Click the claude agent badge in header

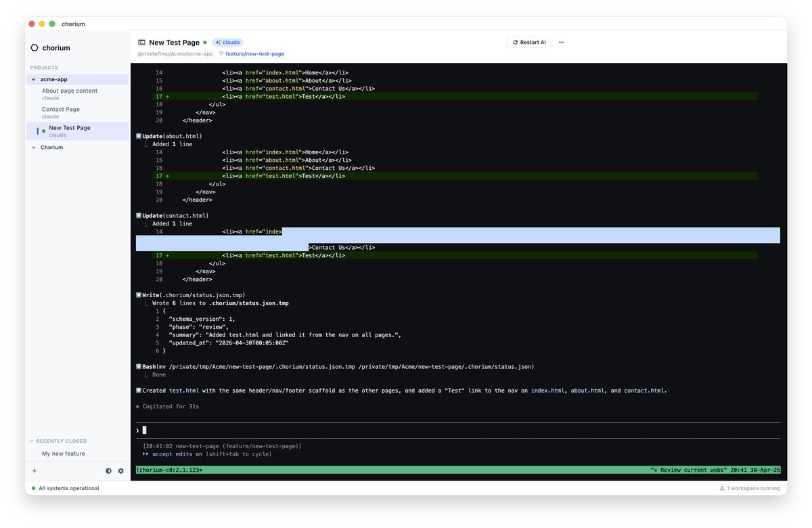click(x=227, y=42)
